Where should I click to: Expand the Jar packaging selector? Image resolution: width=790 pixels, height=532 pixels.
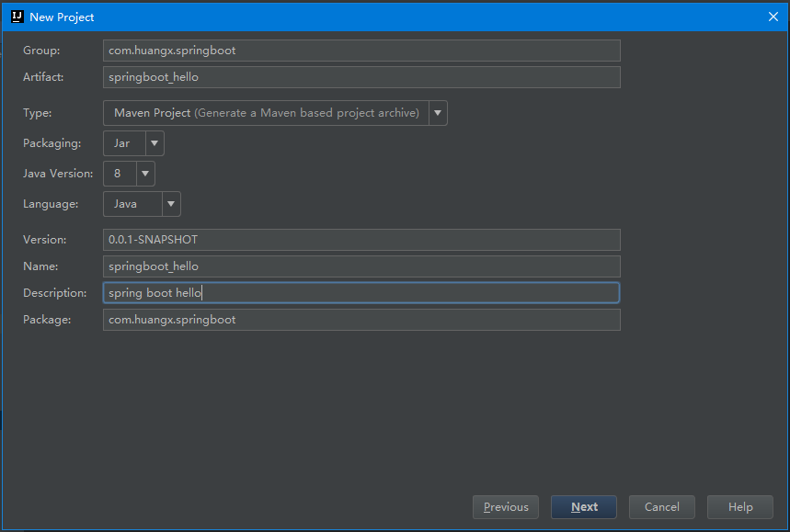tap(133, 143)
